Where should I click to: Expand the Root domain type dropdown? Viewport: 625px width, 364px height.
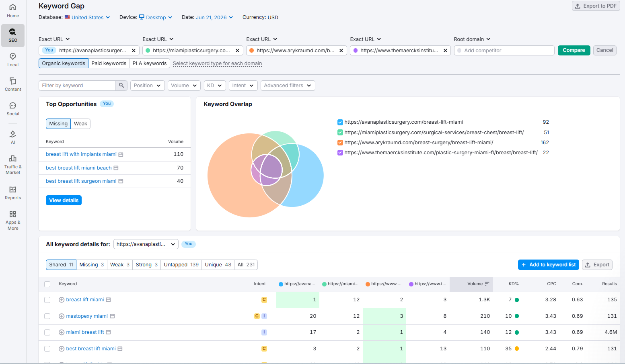tap(472, 39)
